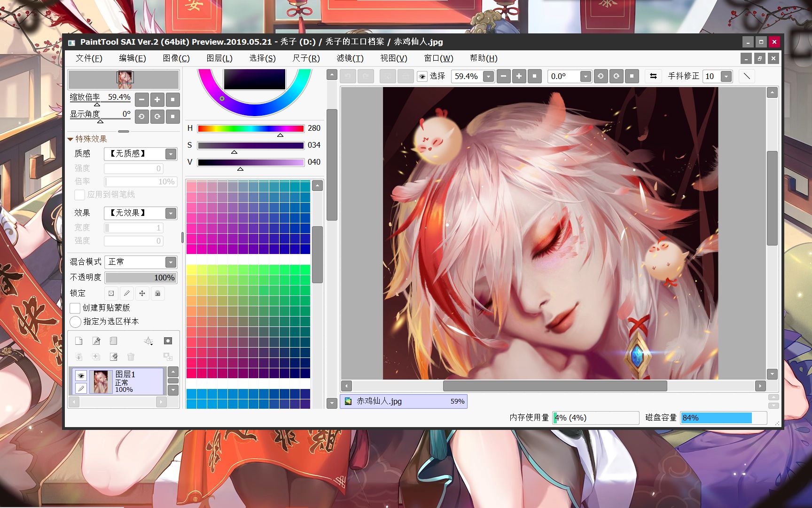The width and height of the screenshot is (812, 508).
Task: Open the 图层(L) menu
Action: point(219,58)
